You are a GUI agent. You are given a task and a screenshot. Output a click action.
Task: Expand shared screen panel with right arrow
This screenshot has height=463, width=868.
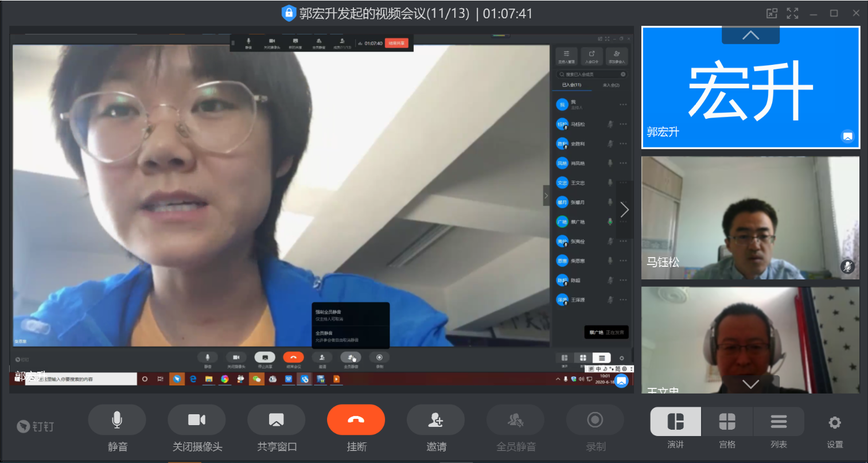(625, 210)
